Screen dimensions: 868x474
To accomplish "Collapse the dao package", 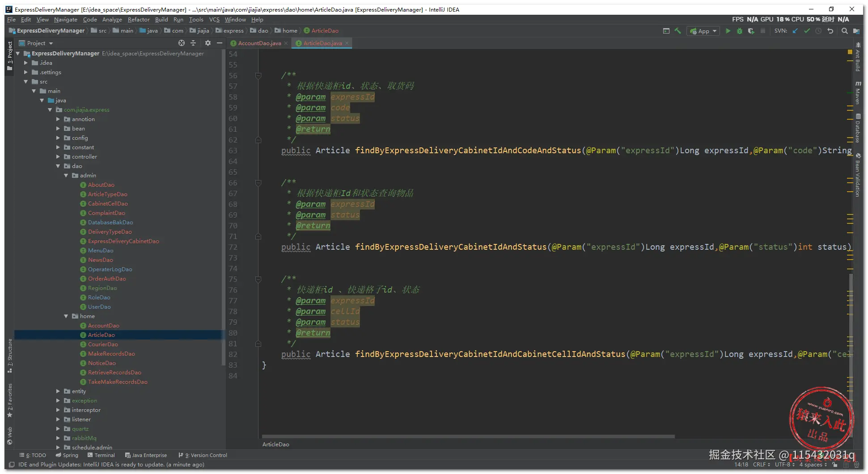I will click(x=58, y=166).
